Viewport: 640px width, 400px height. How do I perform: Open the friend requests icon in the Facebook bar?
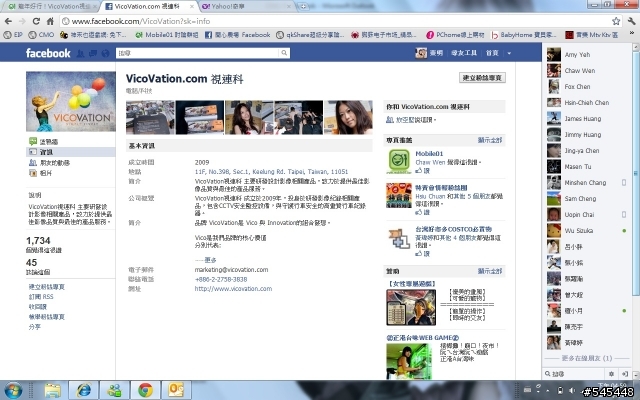pyautogui.click(x=80, y=53)
